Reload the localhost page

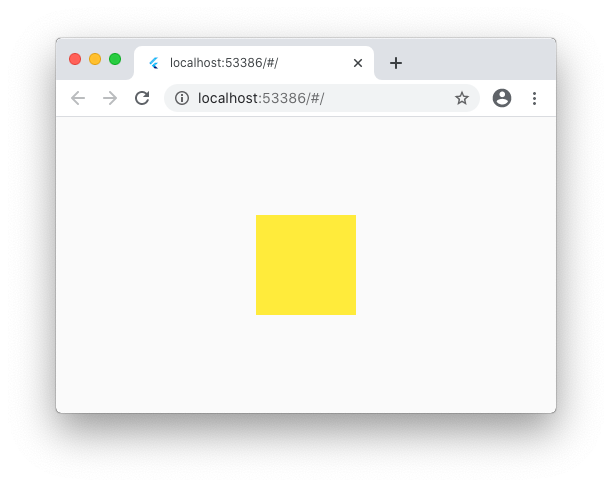coord(142,98)
